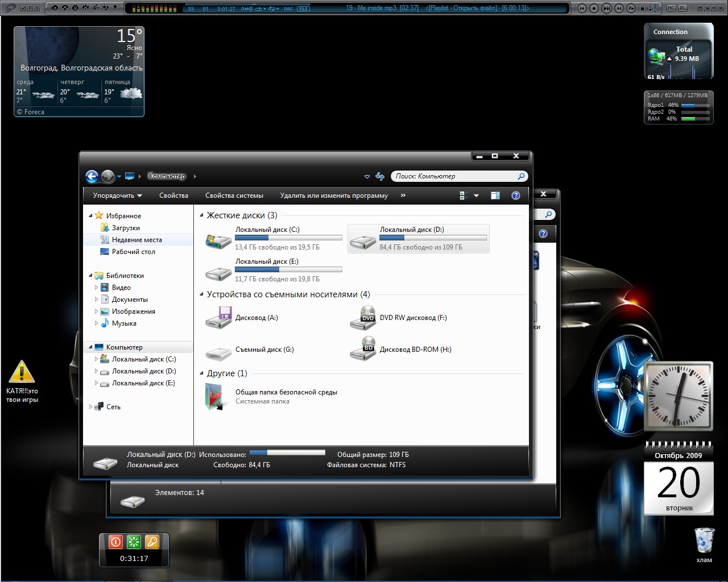Click the speaker volume icon in player

point(644,9)
